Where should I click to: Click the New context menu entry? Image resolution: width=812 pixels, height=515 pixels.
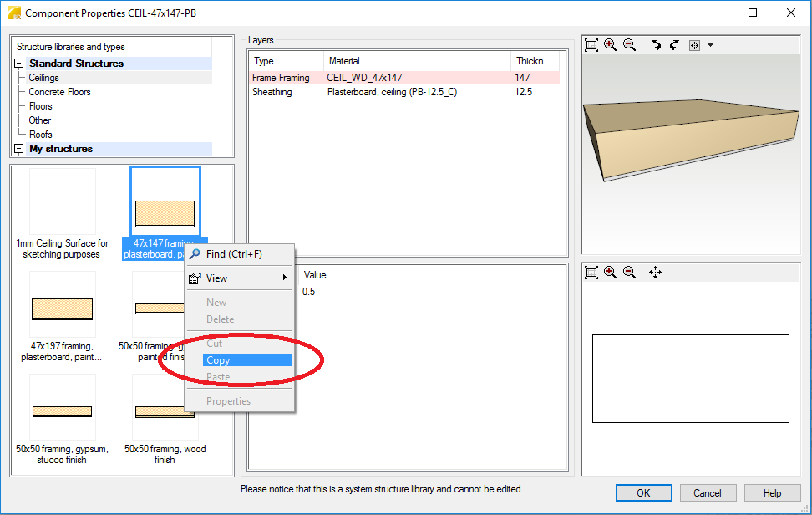[216, 303]
